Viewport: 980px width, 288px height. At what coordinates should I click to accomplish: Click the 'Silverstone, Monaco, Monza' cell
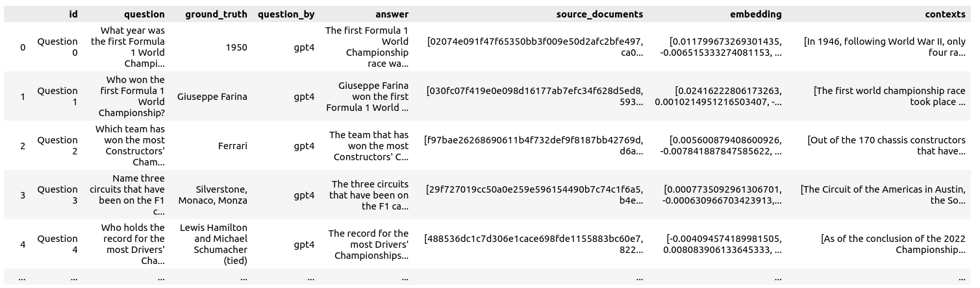pyautogui.click(x=221, y=195)
